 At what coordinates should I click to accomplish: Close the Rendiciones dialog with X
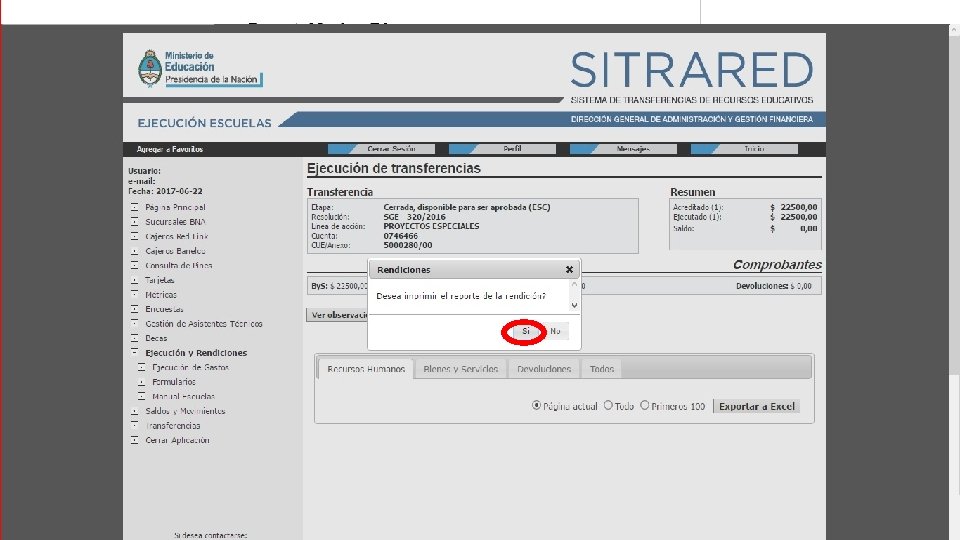(569, 269)
